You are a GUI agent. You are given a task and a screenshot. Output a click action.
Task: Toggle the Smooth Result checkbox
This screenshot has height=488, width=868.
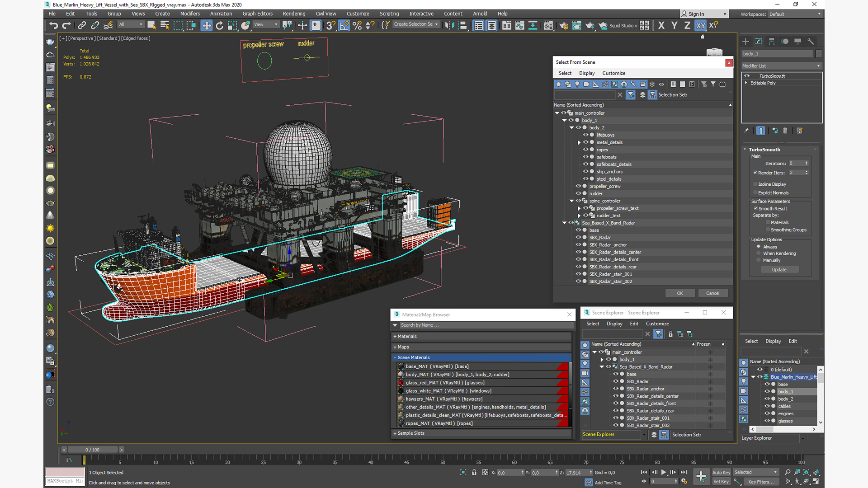755,208
